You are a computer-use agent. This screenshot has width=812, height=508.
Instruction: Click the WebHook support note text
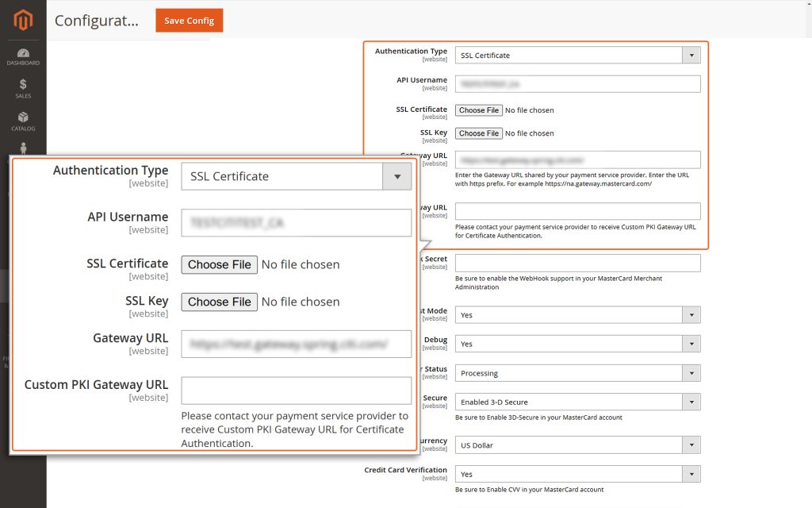tap(558, 283)
